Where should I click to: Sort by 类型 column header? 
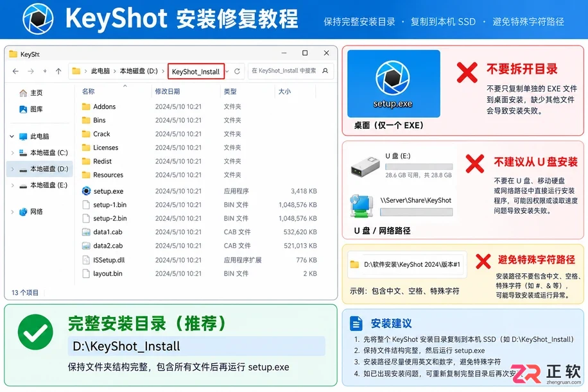(x=230, y=92)
